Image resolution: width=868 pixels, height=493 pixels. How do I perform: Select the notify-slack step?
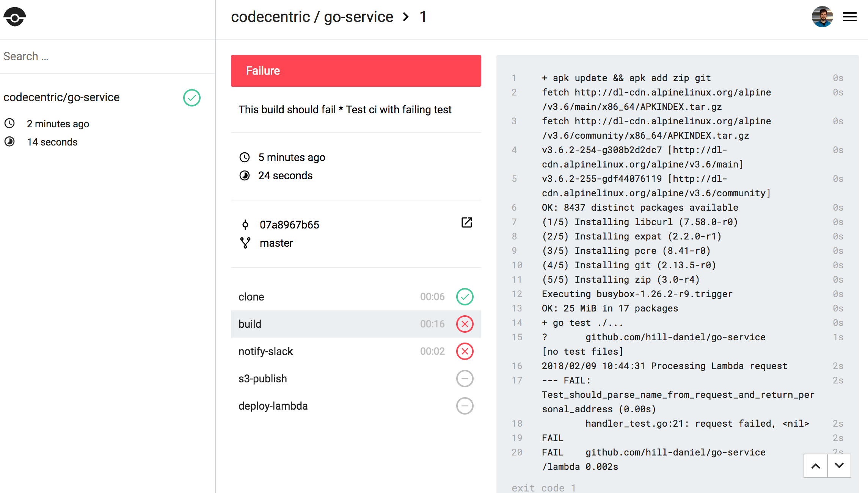tap(265, 351)
